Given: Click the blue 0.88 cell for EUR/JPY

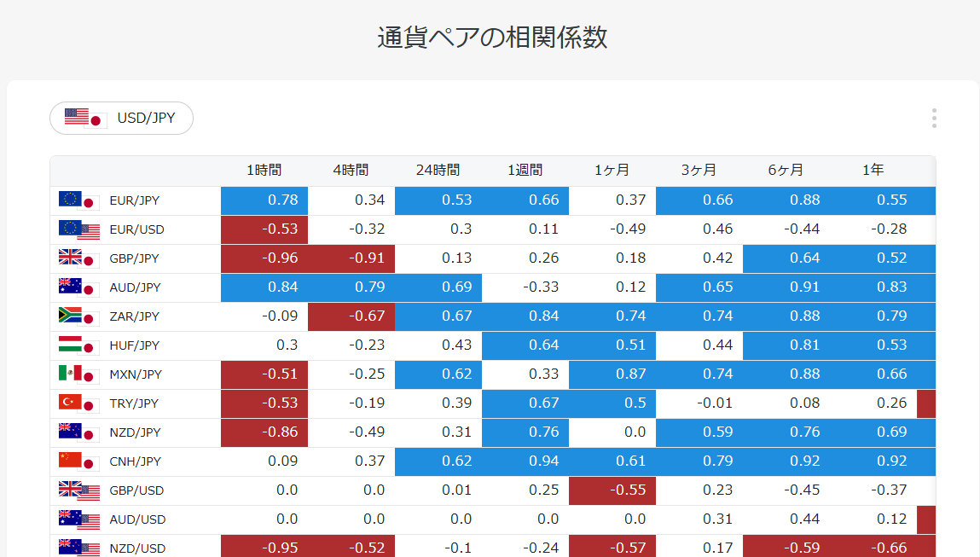Looking at the screenshot, I should [x=786, y=200].
